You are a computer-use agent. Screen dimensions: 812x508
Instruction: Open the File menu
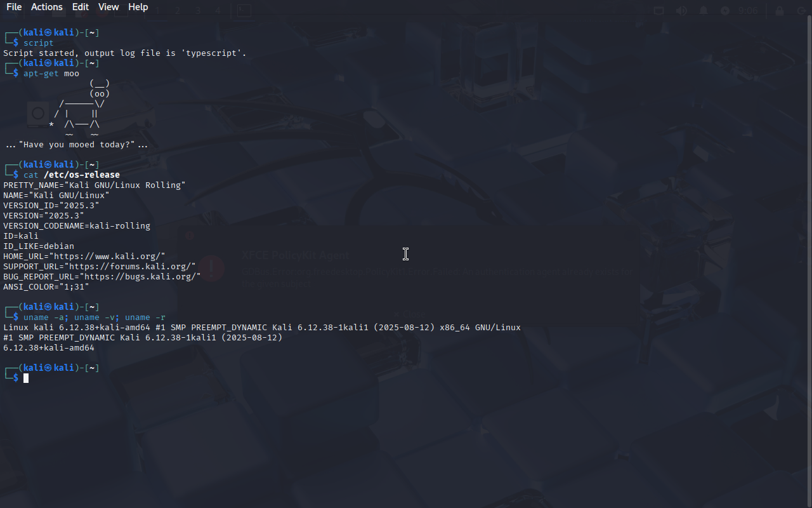click(x=14, y=7)
